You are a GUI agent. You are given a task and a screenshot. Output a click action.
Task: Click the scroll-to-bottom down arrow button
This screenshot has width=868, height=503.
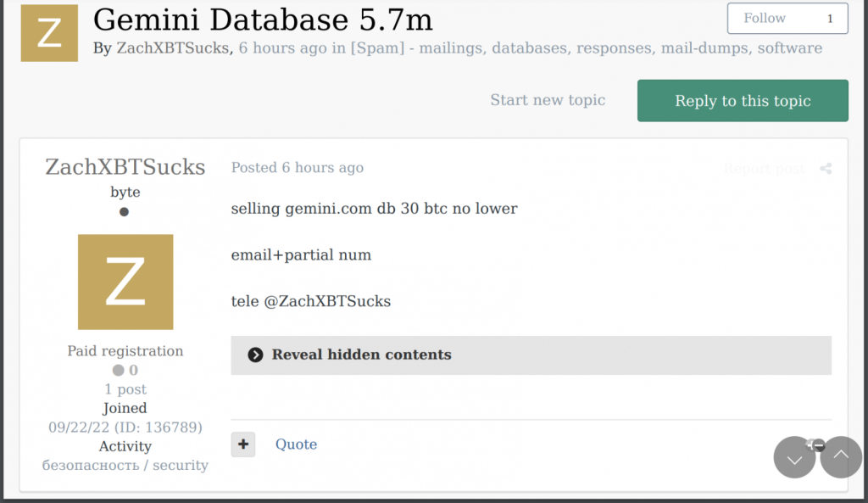(x=794, y=457)
